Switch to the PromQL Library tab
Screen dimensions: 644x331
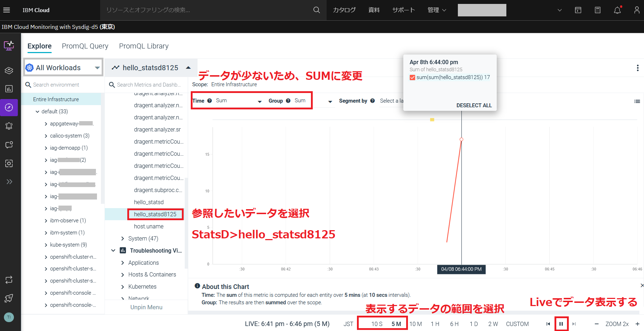click(144, 46)
